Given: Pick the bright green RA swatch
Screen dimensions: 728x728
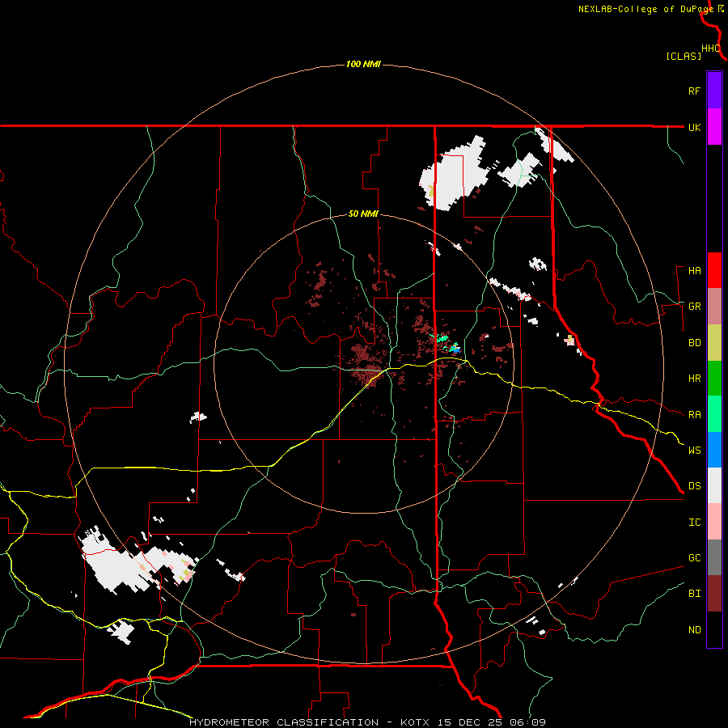Looking at the screenshot, I should [x=714, y=414].
